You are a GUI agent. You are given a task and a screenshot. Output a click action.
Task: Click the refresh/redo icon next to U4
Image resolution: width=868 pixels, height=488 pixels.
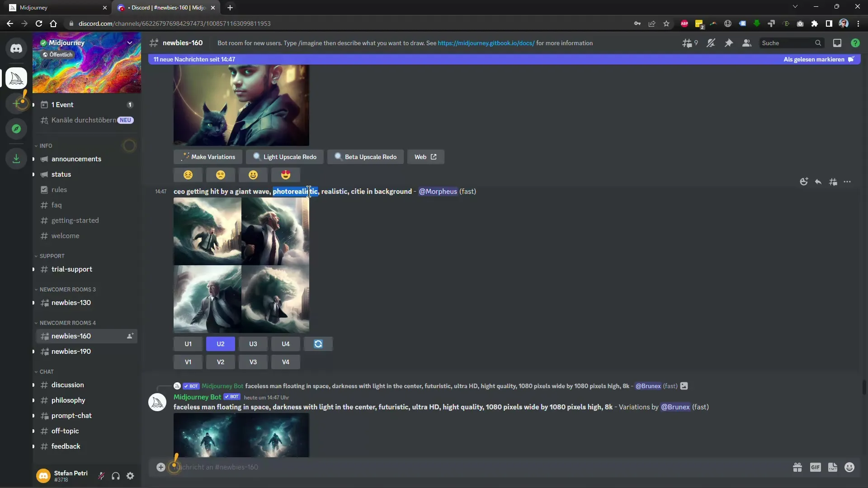point(318,343)
